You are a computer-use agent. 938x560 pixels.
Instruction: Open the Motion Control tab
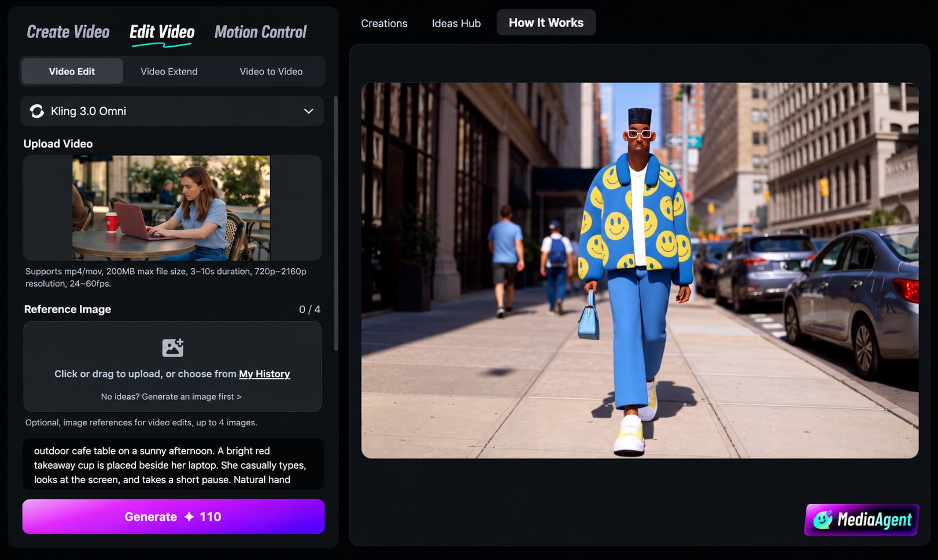point(261,32)
